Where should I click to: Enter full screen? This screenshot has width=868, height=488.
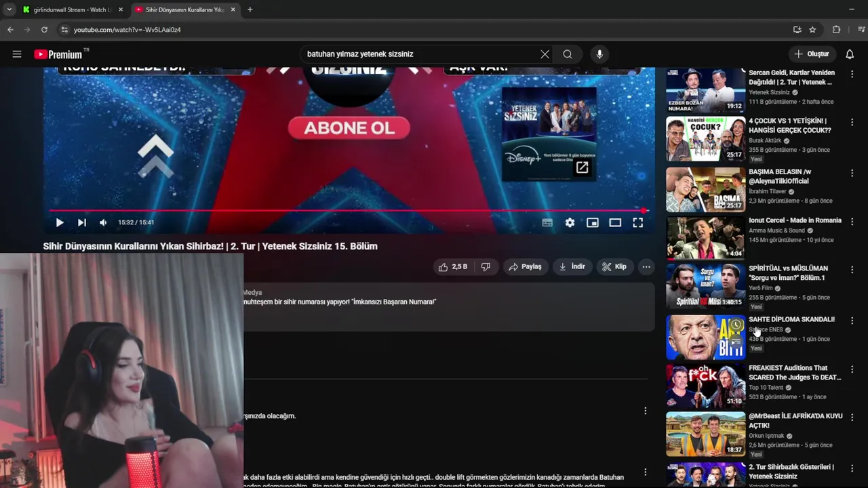pos(638,222)
